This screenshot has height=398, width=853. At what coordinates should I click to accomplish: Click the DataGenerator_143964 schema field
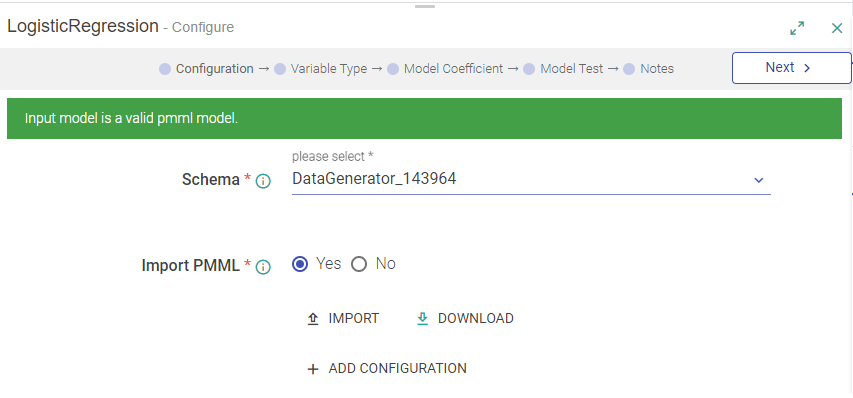(531, 179)
